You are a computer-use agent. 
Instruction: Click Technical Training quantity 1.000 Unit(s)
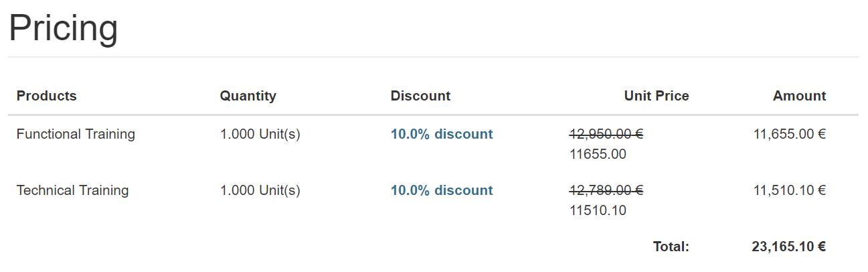(260, 190)
